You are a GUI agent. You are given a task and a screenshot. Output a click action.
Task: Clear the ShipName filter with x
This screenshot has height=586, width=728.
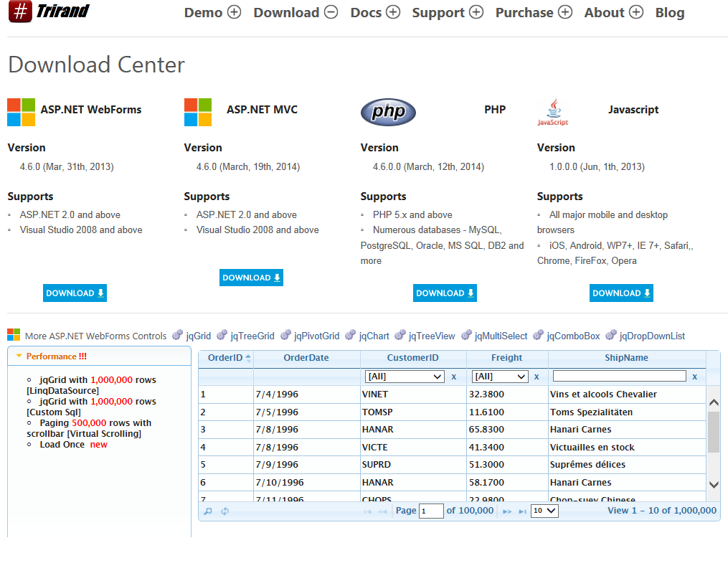point(694,377)
